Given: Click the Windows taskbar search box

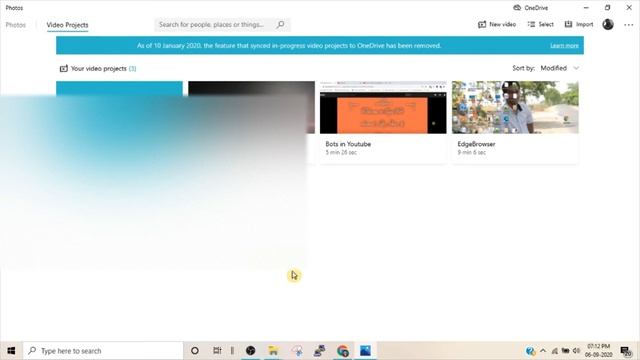Looking at the screenshot, I should click(103, 351).
